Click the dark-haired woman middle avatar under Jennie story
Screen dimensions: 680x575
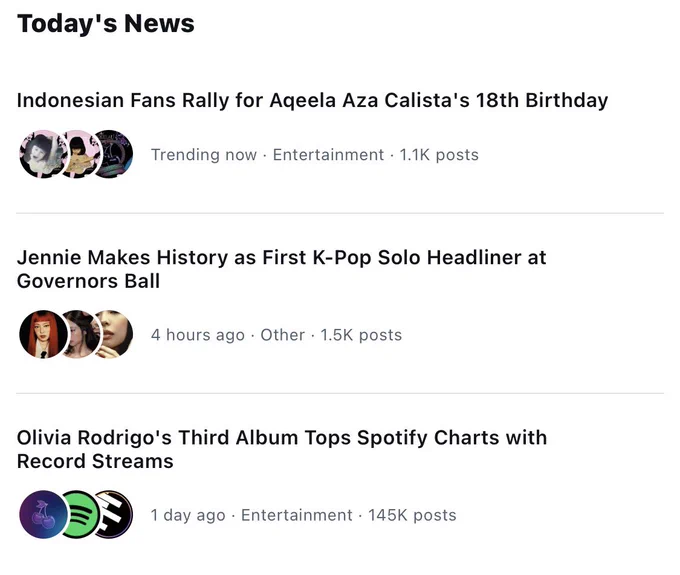click(81, 334)
